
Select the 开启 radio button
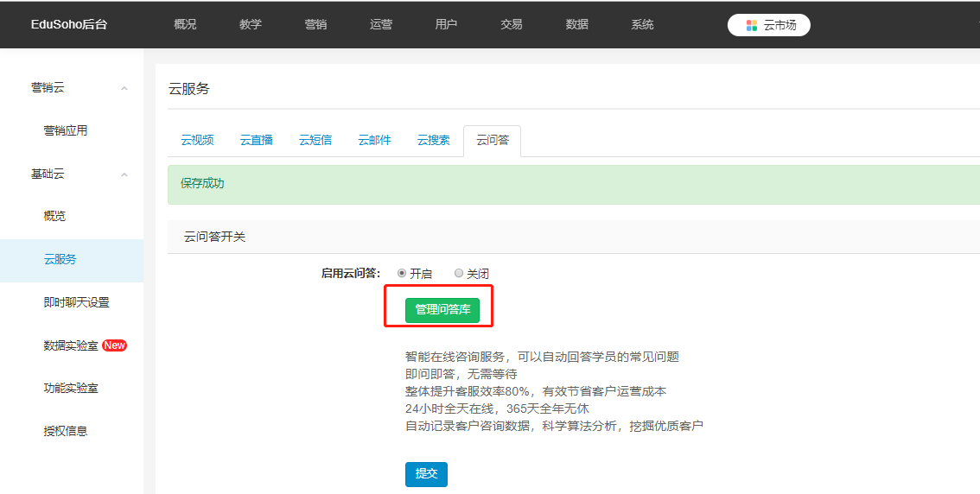(402, 274)
